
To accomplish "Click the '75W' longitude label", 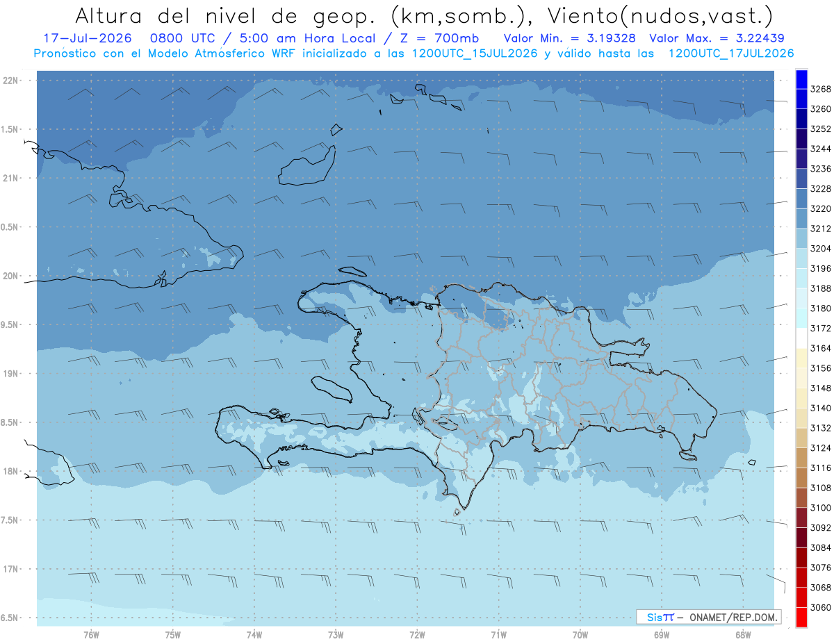I will pyautogui.click(x=173, y=634).
